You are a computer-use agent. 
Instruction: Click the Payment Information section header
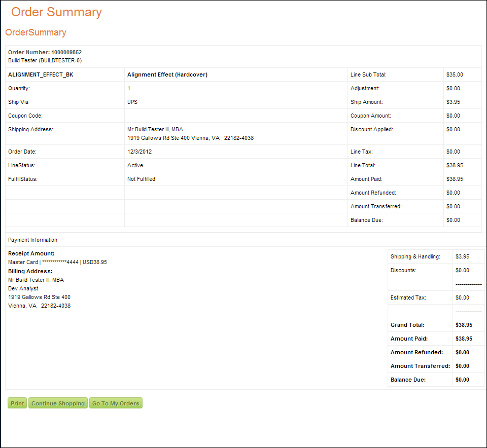[x=32, y=240]
